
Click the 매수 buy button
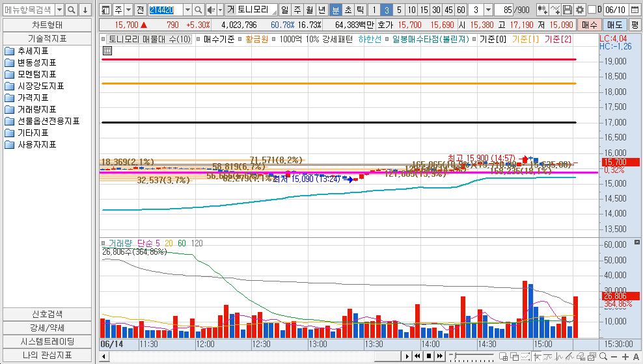pyautogui.click(x=589, y=25)
